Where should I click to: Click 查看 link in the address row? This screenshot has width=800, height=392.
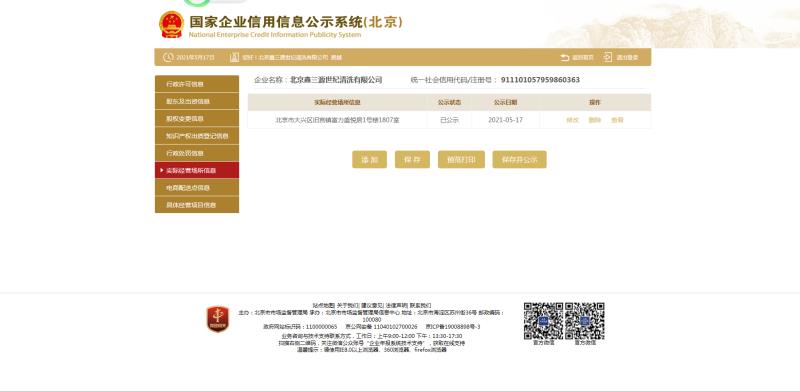[617, 120]
